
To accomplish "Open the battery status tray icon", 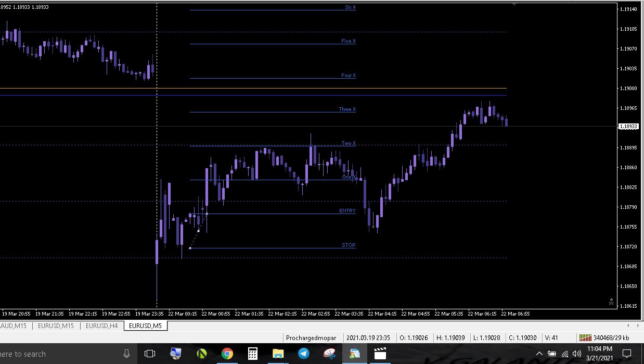I will [x=552, y=354].
